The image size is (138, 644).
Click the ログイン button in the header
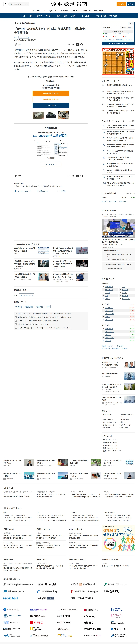pyautogui.click(x=130, y=4)
